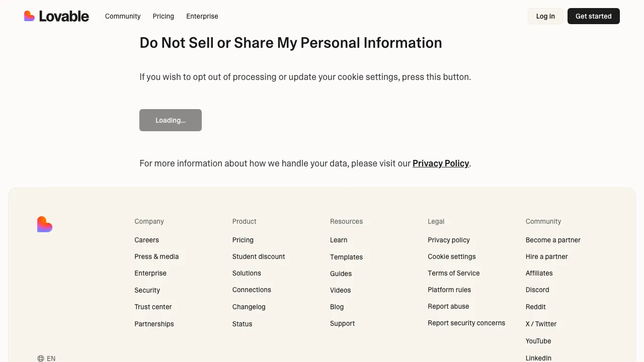Go to Pricing in top navigation
The image size is (644, 362).
164,16
